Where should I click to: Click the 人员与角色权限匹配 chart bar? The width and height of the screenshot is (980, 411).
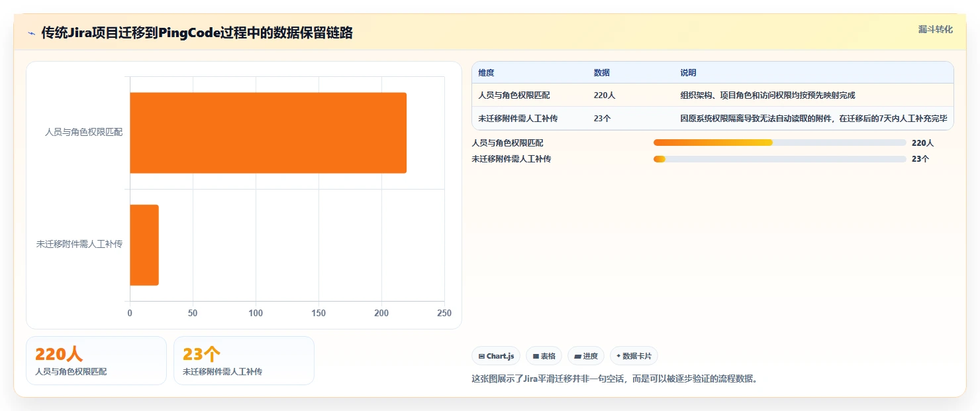(268, 133)
